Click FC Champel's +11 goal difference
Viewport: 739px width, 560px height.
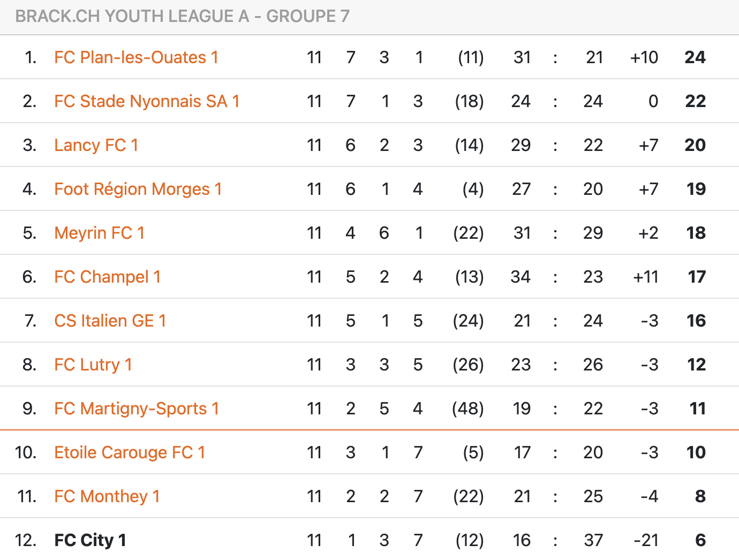[x=645, y=277]
